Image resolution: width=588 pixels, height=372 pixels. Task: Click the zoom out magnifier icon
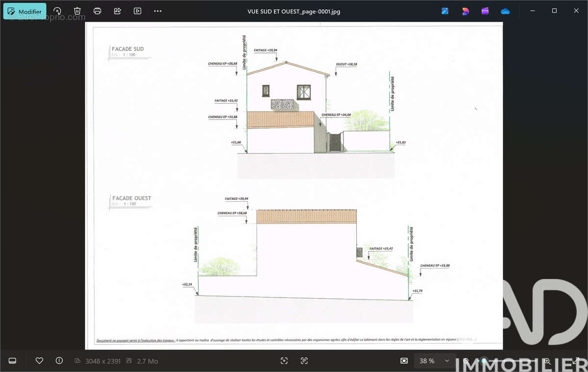tap(466, 361)
